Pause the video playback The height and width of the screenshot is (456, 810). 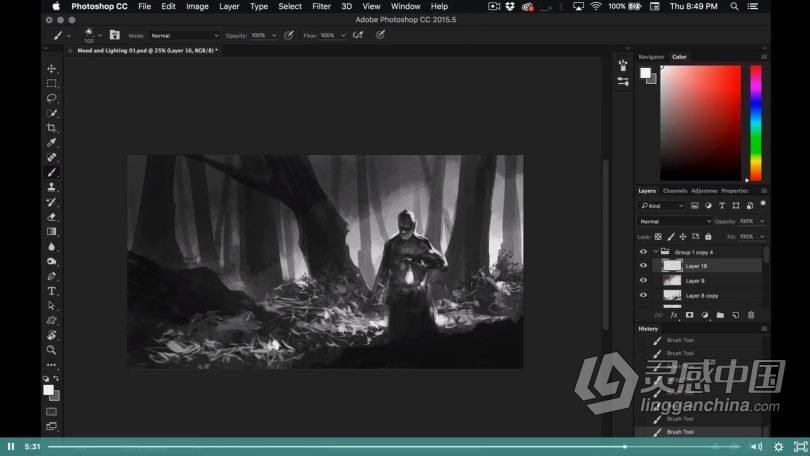(x=11, y=446)
